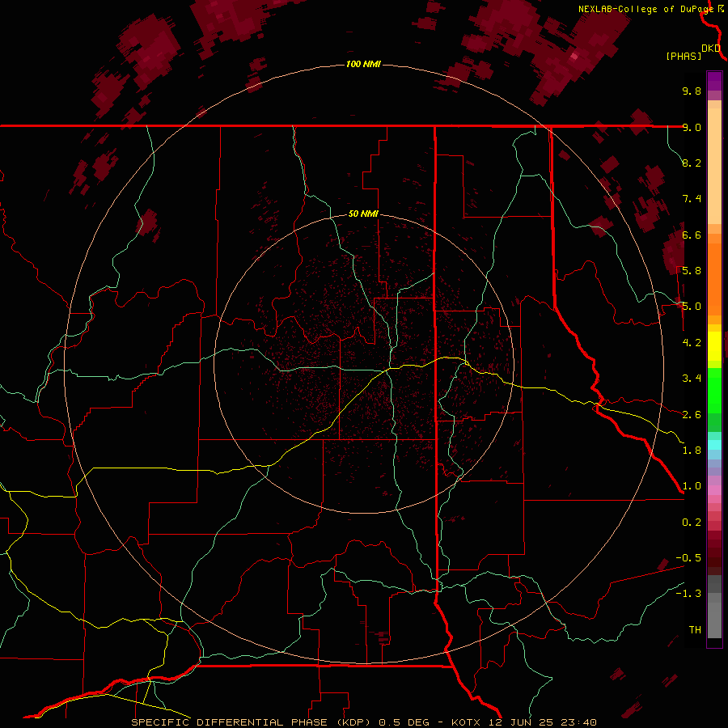Click the purple band at top of color bar
The image size is (728, 728).
click(x=714, y=81)
